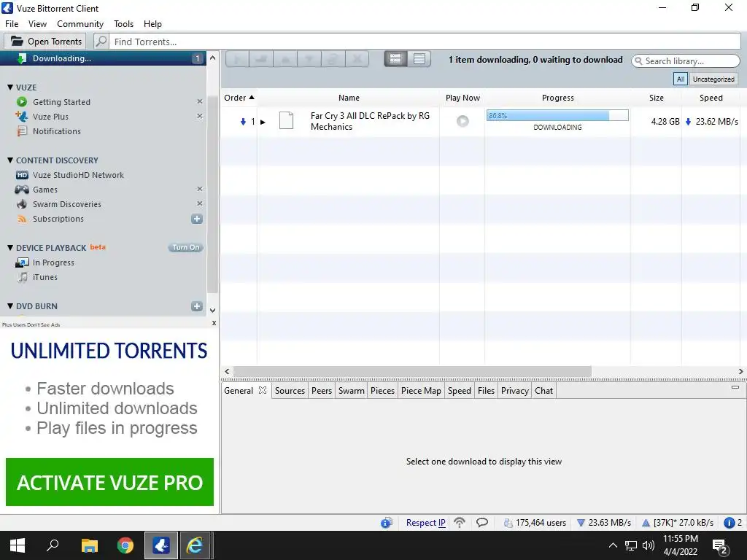
Task: Collapse the DVD BURN section
Action: 10,306
